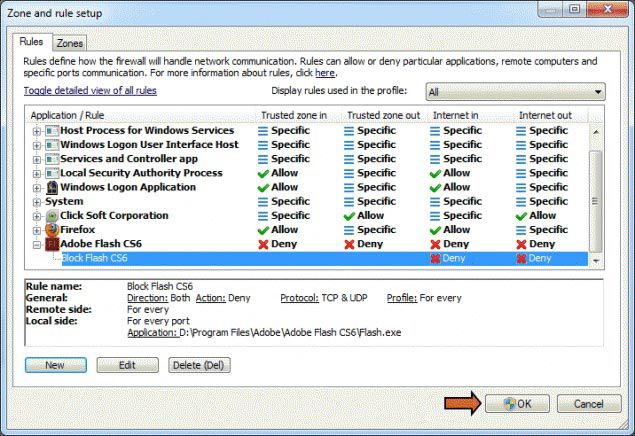
Task: Expand the System rule entry
Action: coord(38,201)
